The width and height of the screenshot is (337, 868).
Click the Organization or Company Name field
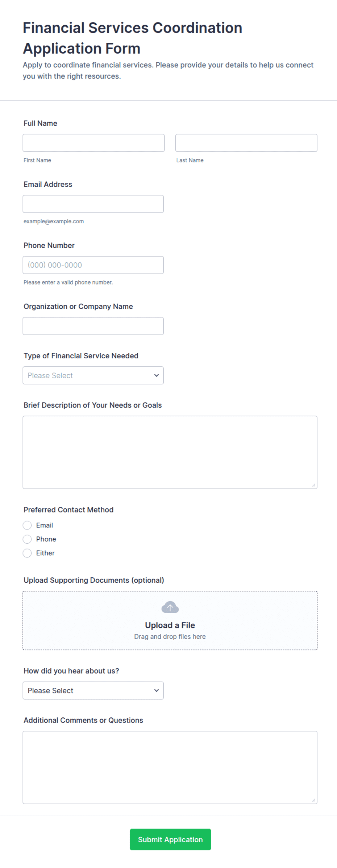point(93,326)
